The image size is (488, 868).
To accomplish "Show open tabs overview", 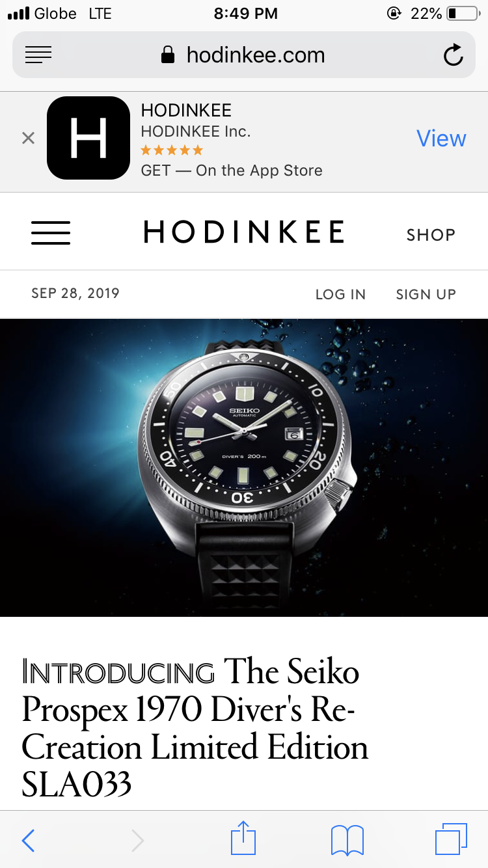I will (x=451, y=839).
